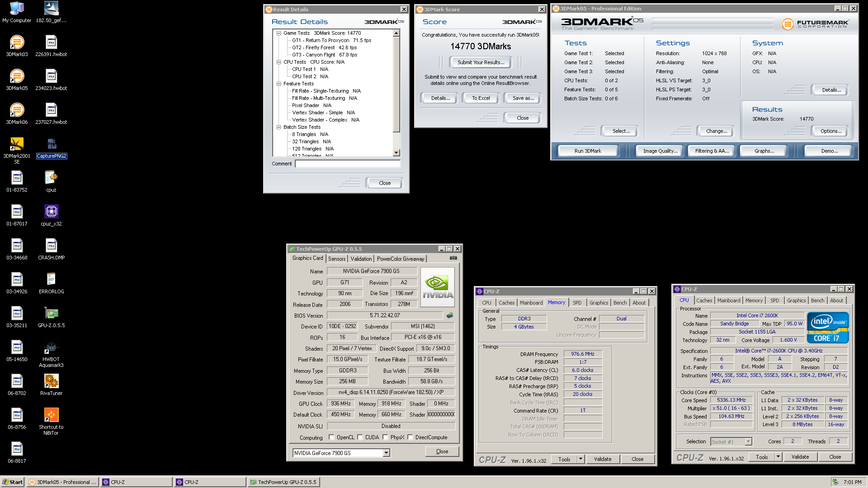The width and height of the screenshot is (868, 488).
Task: Select the CapturePNG2 desktop icon
Action: 52,148
